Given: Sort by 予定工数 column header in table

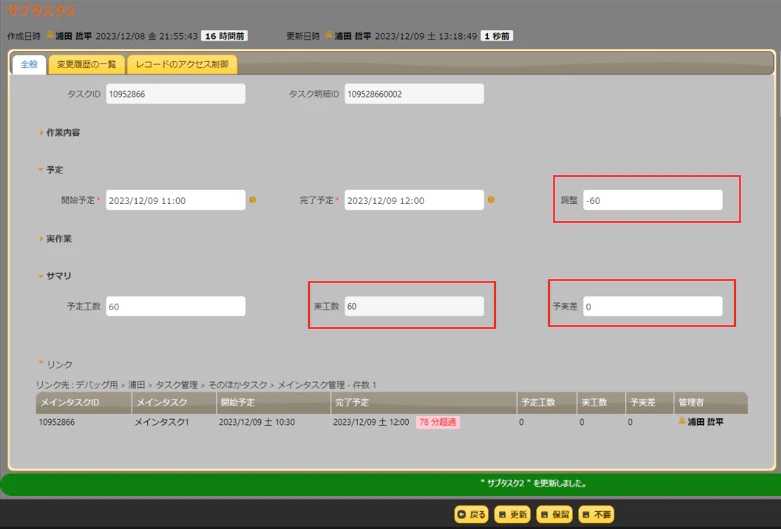Looking at the screenshot, I should [546, 402].
